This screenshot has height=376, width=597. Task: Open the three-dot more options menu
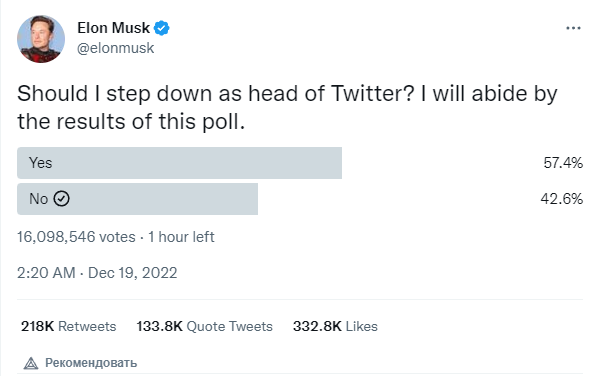pos(573,28)
